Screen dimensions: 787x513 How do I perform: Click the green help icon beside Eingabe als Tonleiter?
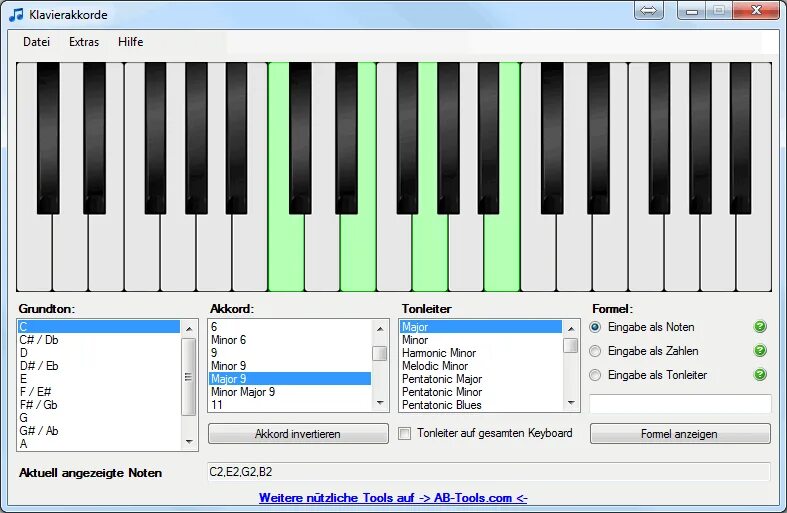(760, 374)
